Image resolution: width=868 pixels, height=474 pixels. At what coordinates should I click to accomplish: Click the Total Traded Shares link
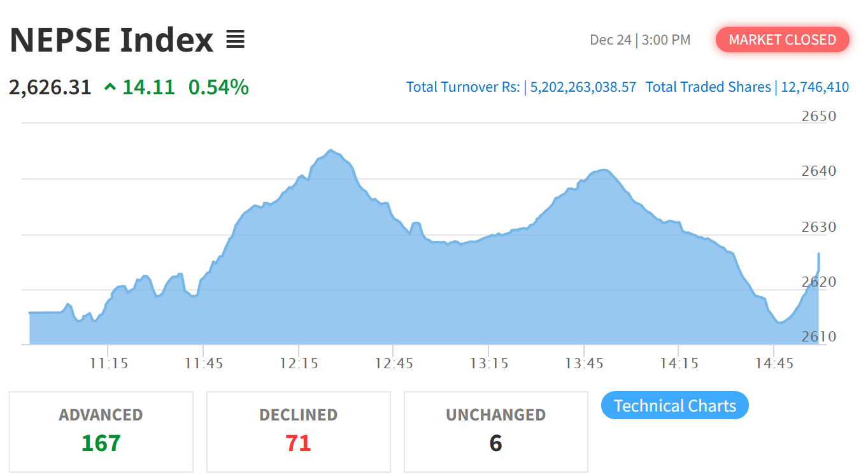(x=747, y=87)
